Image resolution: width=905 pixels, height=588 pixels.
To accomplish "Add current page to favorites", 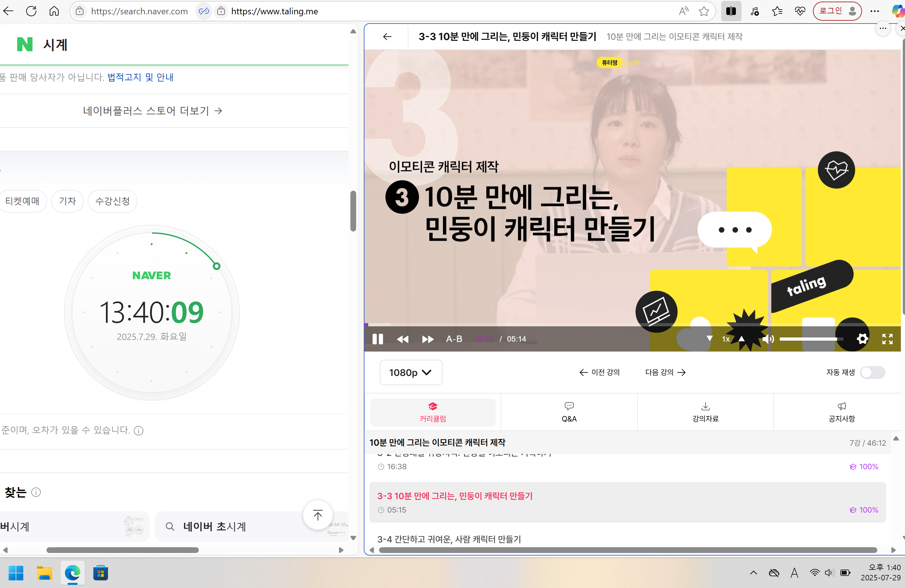I will pos(703,11).
